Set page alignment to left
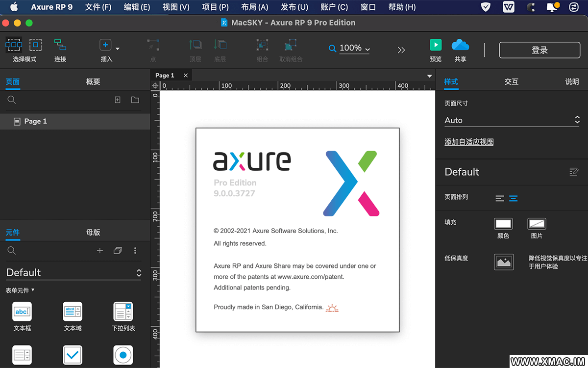The image size is (588, 368). point(500,199)
